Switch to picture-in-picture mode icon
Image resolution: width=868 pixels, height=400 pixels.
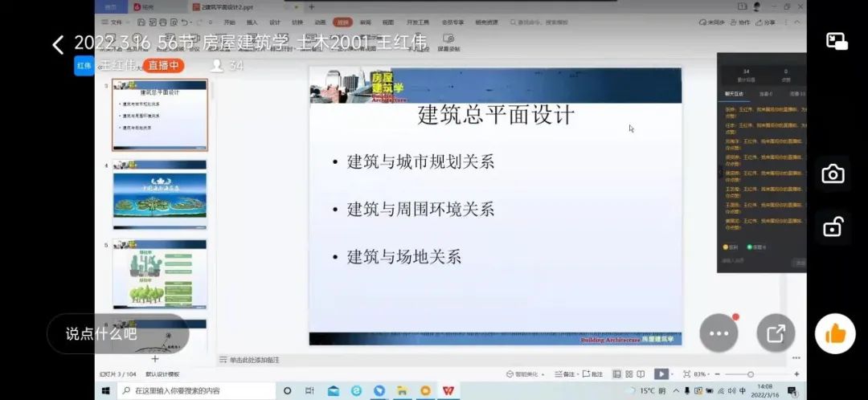[837, 42]
